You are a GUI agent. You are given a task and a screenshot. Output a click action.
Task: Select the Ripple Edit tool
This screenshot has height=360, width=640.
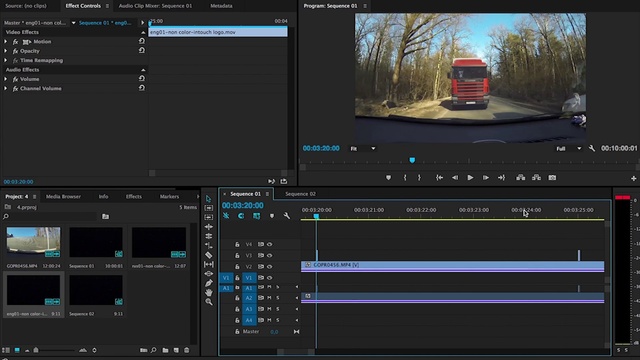click(209, 227)
